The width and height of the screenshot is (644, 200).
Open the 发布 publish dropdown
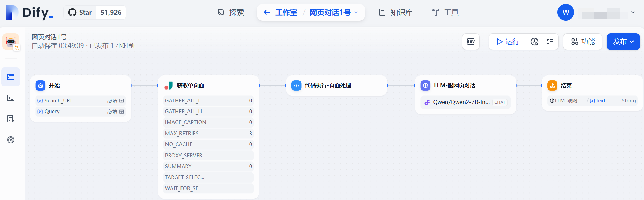[623, 42]
